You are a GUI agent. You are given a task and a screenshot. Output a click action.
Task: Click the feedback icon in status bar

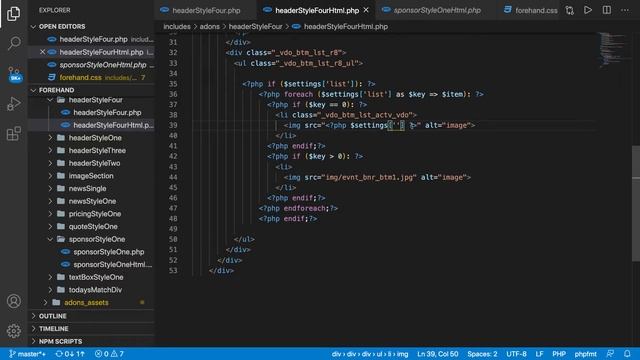tap(610, 354)
